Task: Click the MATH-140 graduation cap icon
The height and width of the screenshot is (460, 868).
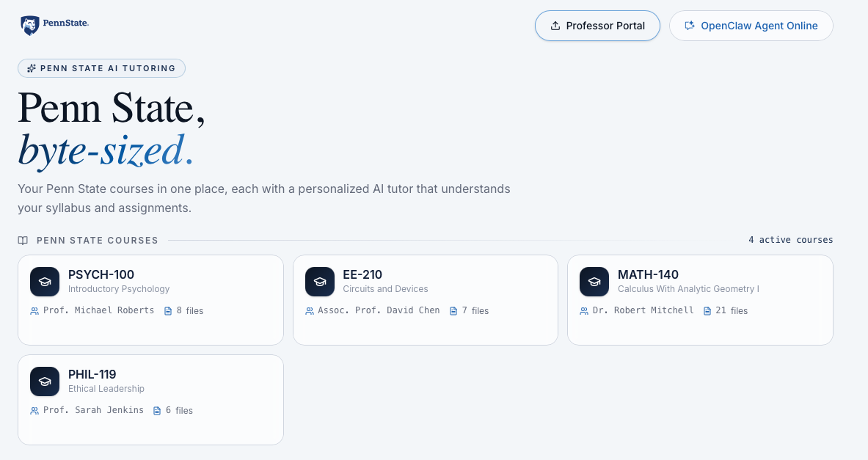Action: 594,282
